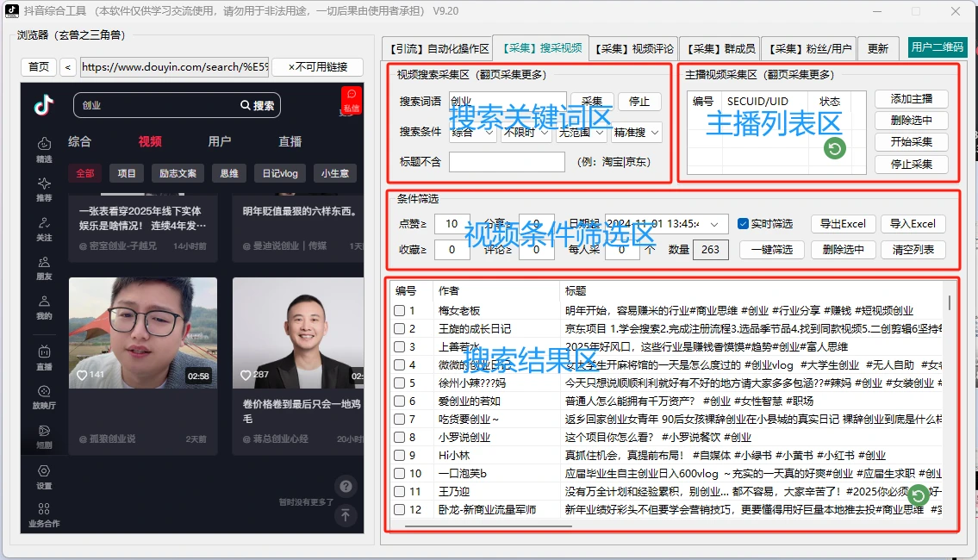978x560 pixels.
Task: Open the 朋友 sidebar icon
Action: [x=44, y=262]
